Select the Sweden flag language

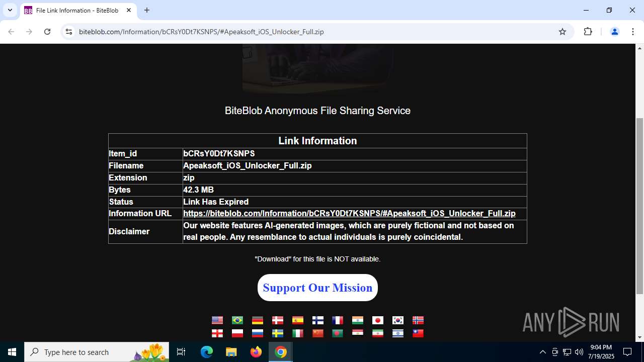(x=278, y=333)
